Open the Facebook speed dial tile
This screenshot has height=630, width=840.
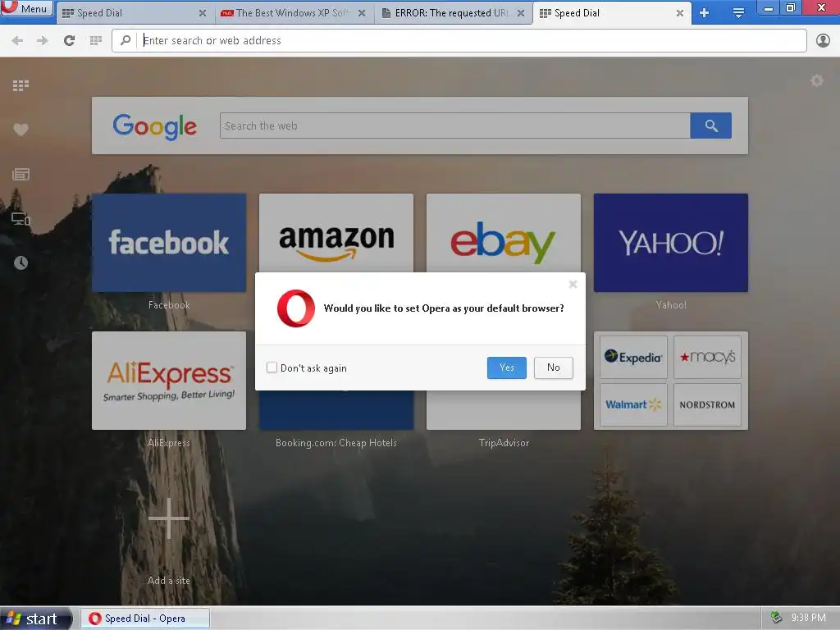(169, 243)
